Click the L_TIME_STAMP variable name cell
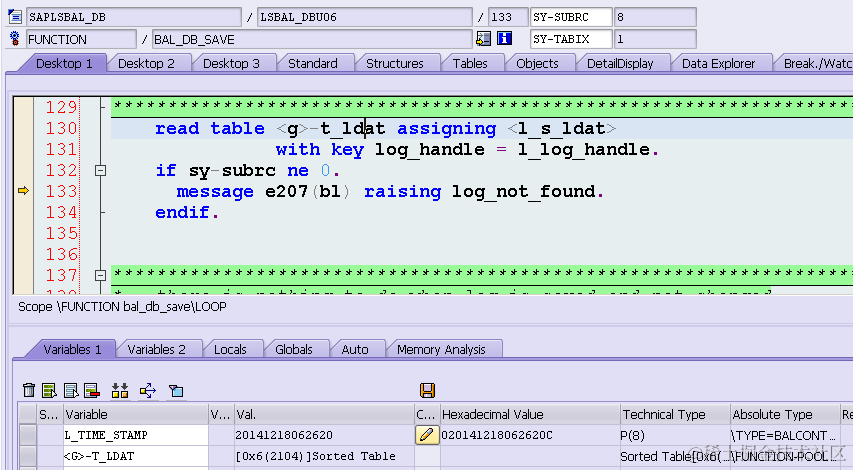 tap(136, 435)
